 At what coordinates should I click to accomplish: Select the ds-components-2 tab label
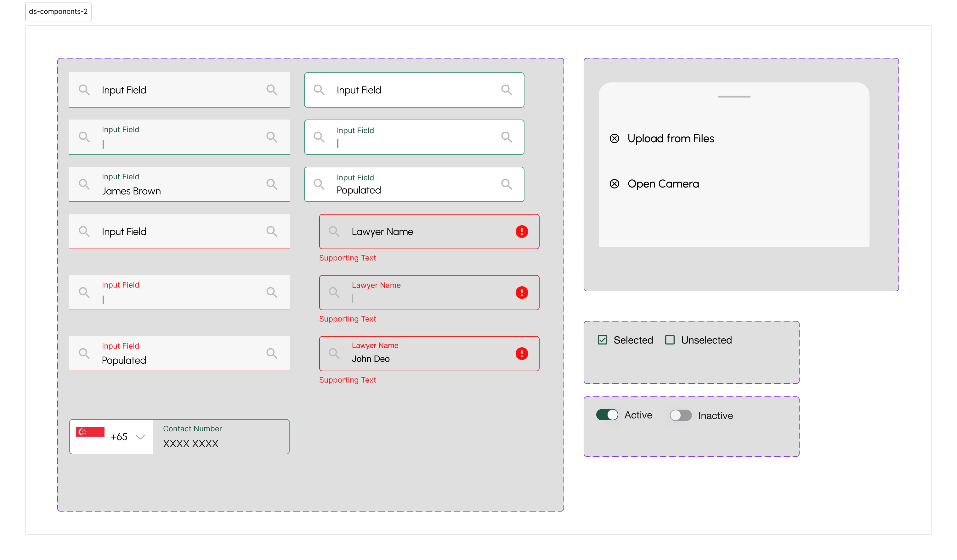click(x=58, y=12)
